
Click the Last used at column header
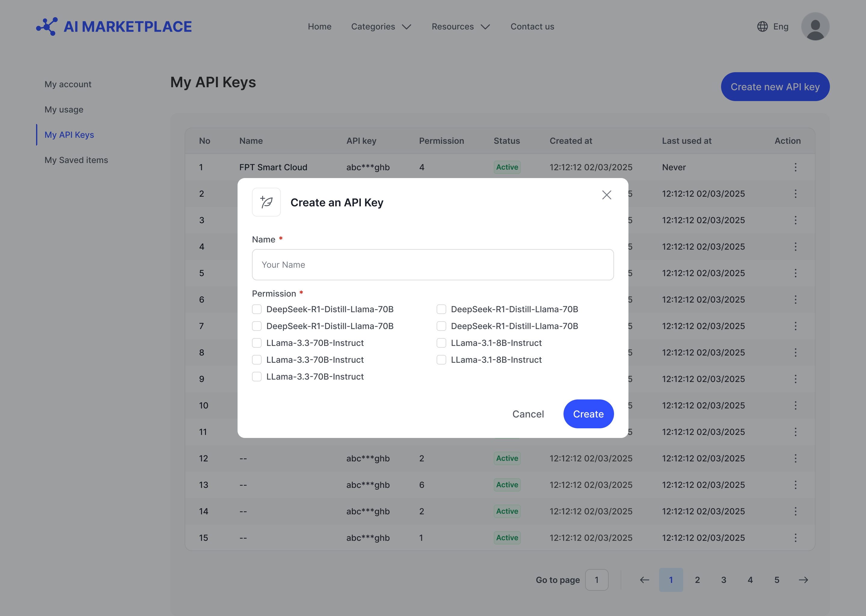(x=687, y=141)
